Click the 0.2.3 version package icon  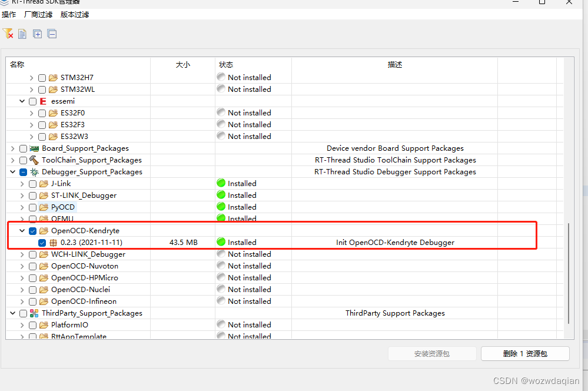tap(53, 243)
